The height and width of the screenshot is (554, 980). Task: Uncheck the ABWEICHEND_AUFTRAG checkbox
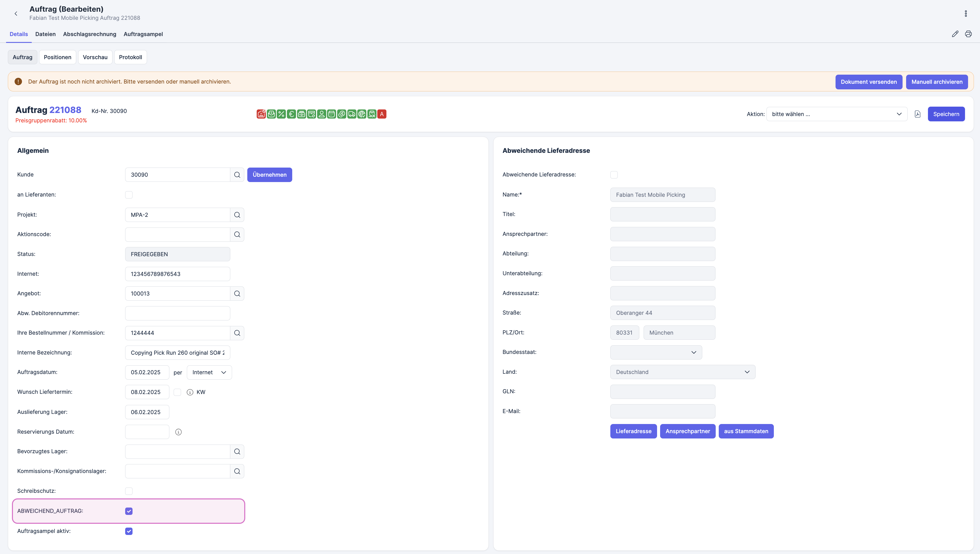pyautogui.click(x=129, y=511)
